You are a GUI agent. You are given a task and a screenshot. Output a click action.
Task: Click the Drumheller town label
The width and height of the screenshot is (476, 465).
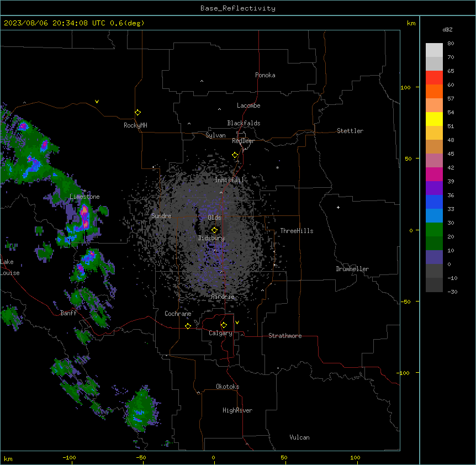click(352, 269)
